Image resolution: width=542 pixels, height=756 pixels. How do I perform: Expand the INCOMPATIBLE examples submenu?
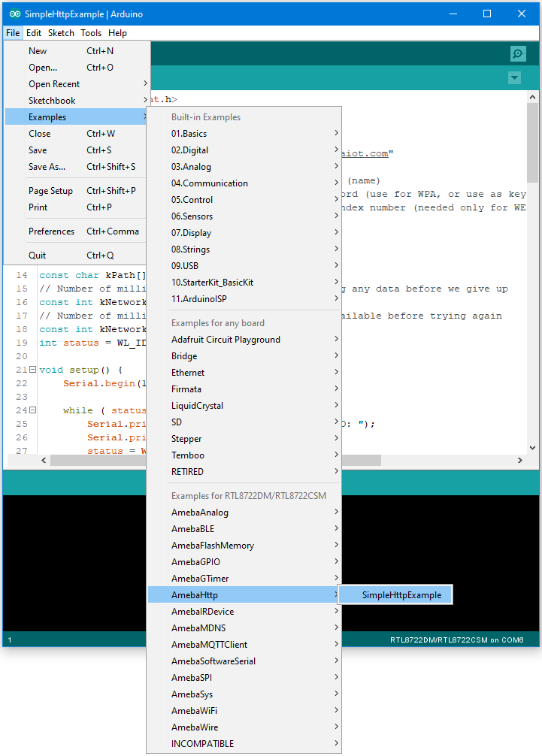click(x=244, y=744)
